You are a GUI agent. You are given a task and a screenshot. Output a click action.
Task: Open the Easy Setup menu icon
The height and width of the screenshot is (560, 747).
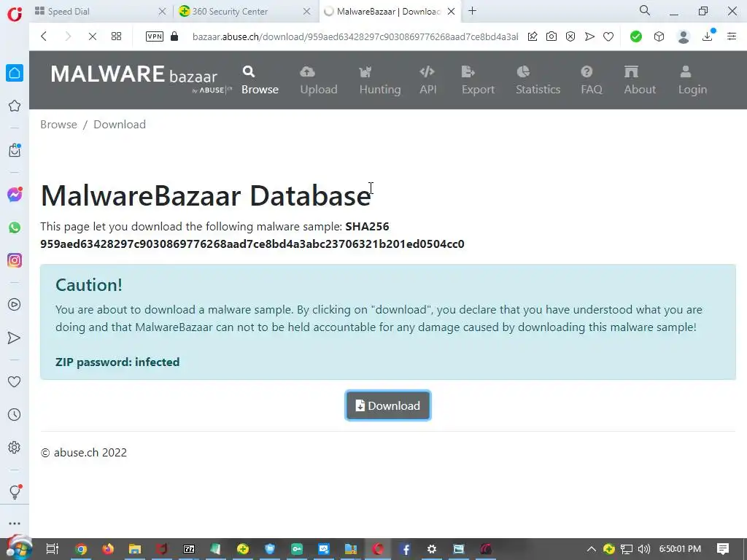coord(732,36)
